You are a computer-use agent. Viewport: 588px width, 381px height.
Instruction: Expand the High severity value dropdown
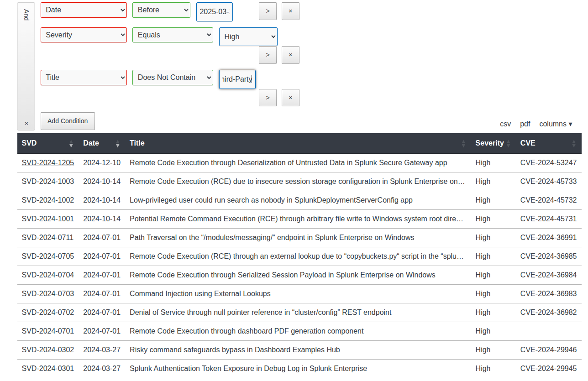(x=248, y=37)
